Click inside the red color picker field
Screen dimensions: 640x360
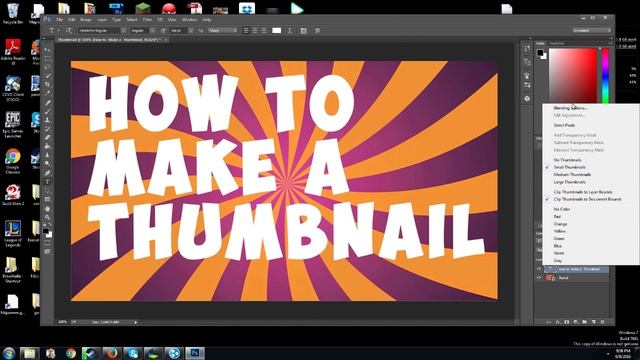[x=573, y=76]
